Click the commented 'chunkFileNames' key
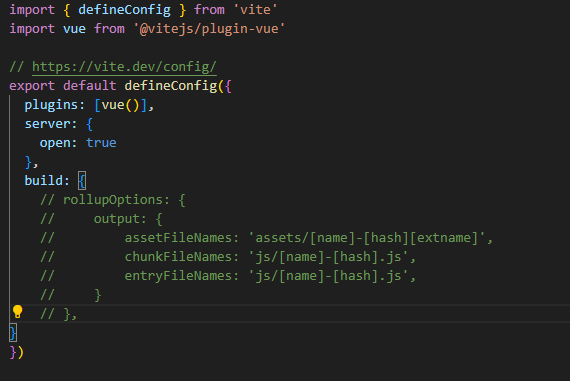Image resolution: width=570 pixels, height=381 pixels. (178, 257)
